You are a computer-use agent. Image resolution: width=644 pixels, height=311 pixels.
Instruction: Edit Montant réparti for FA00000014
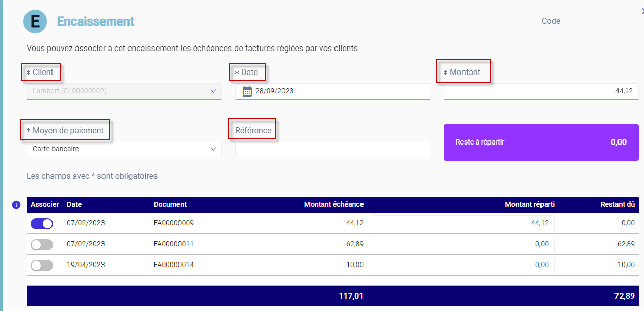point(463,265)
